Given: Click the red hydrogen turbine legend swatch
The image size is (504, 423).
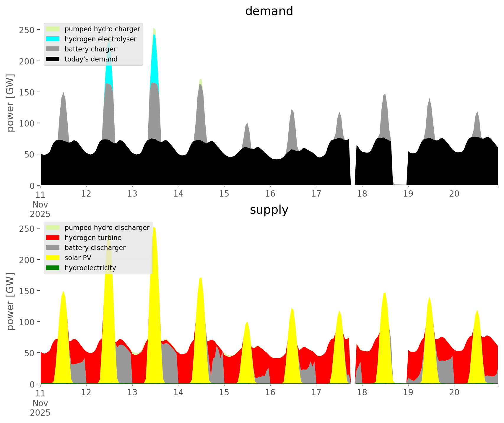Looking at the screenshot, I should 53,238.
